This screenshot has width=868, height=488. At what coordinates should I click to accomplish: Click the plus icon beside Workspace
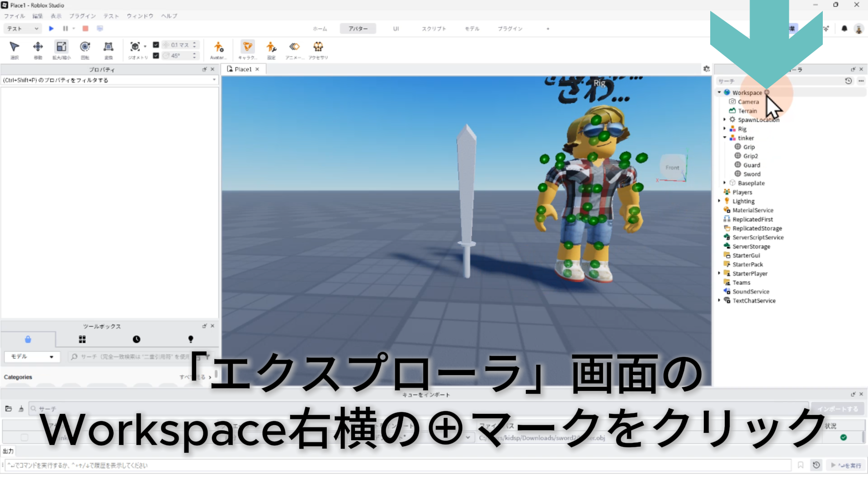[767, 92]
